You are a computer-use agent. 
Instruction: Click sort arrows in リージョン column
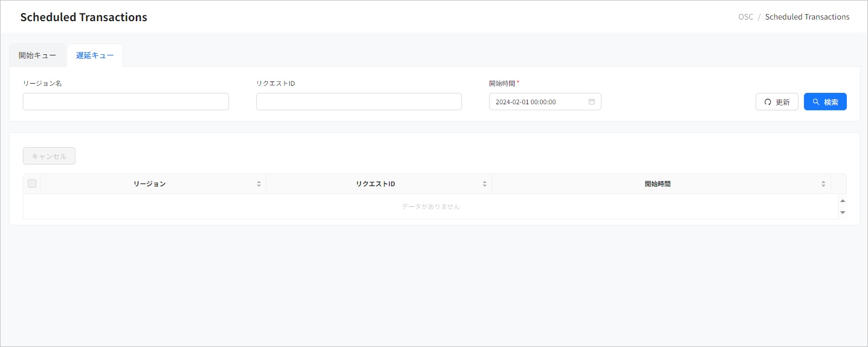coord(259,184)
